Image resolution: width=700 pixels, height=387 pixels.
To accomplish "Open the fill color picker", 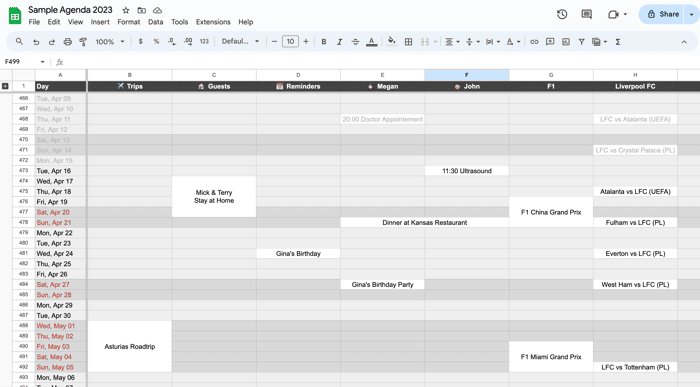I will tap(392, 42).
